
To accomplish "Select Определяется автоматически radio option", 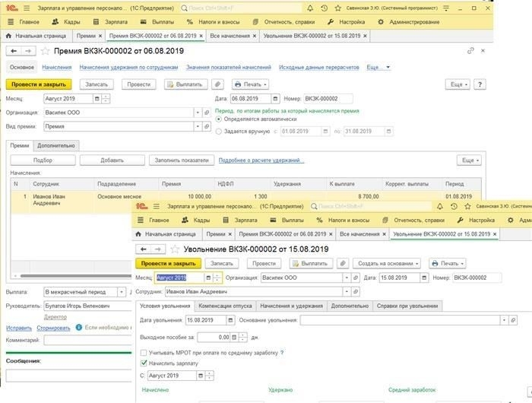I will (x=219, y=119).
